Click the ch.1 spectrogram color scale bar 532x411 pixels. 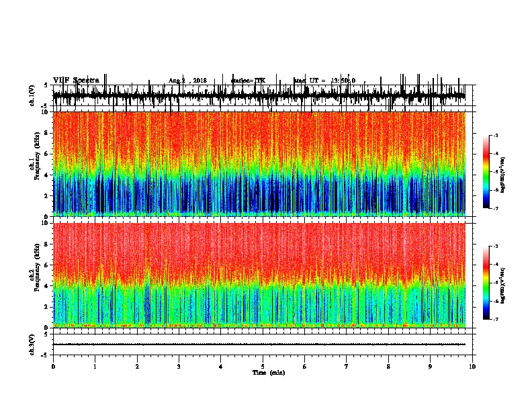486,172
